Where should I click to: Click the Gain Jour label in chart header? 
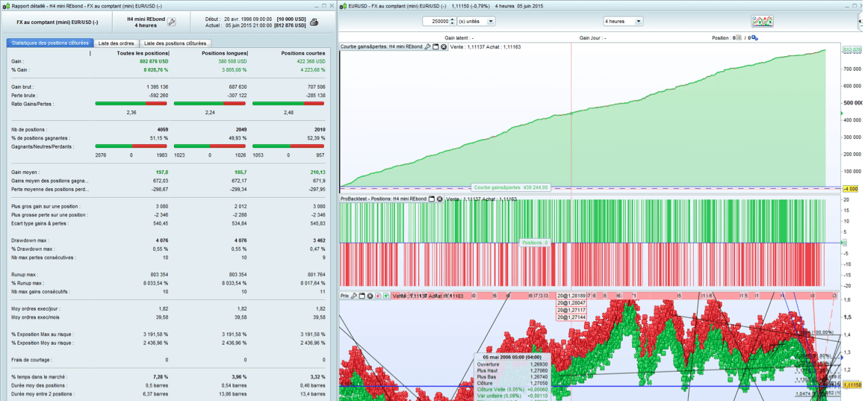(593, 38)
